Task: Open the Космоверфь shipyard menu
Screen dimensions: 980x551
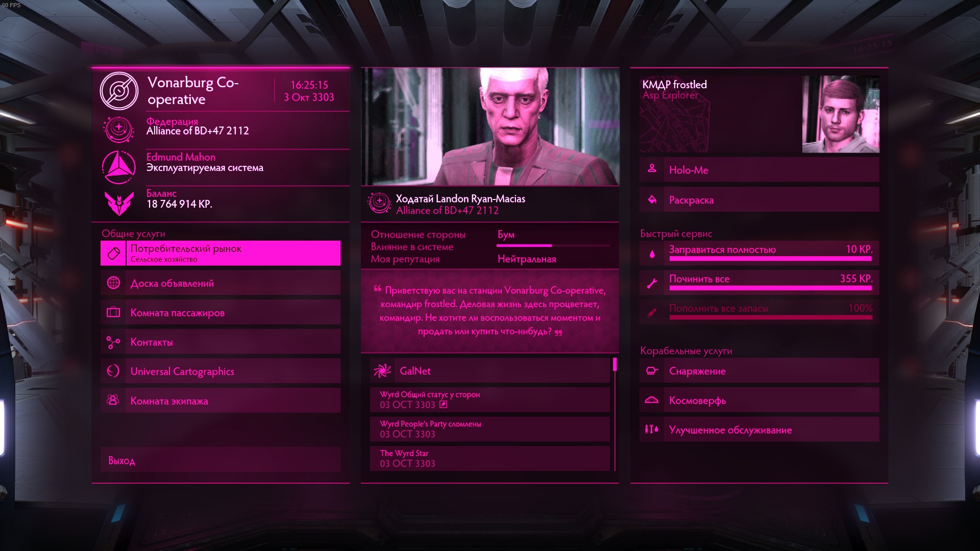Action: click(x=759, y=400)
